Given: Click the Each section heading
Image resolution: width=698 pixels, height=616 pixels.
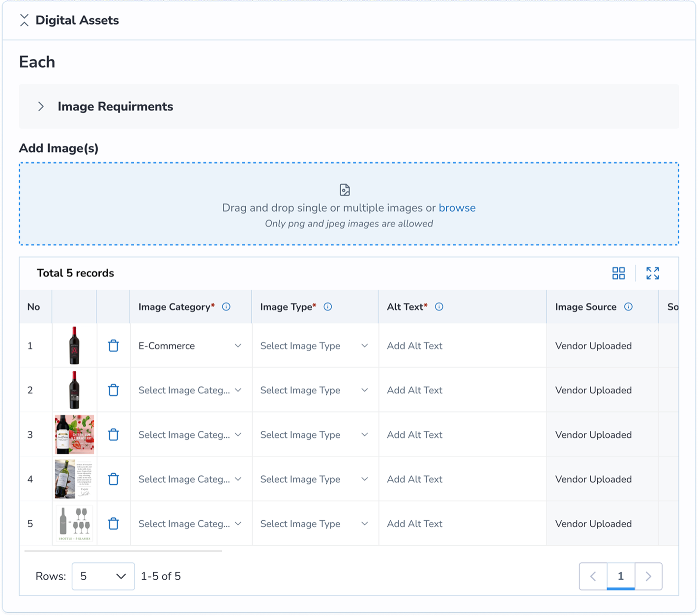Looking at the screenshot, I should 37,62.
